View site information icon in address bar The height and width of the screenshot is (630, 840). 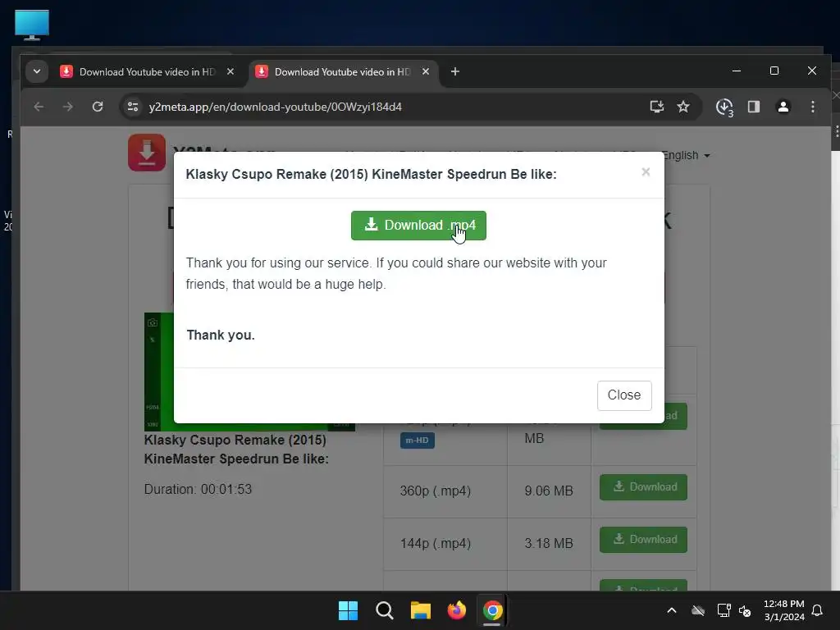tap(133, 107)
